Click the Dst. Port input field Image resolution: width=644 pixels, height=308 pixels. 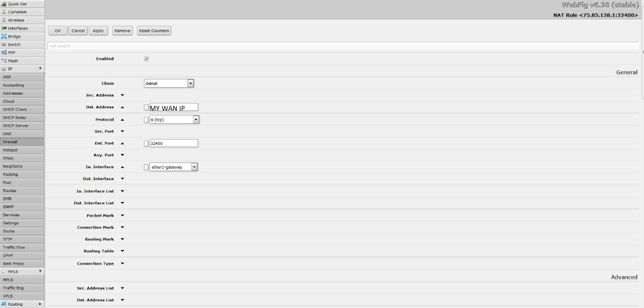click(173, 143)
